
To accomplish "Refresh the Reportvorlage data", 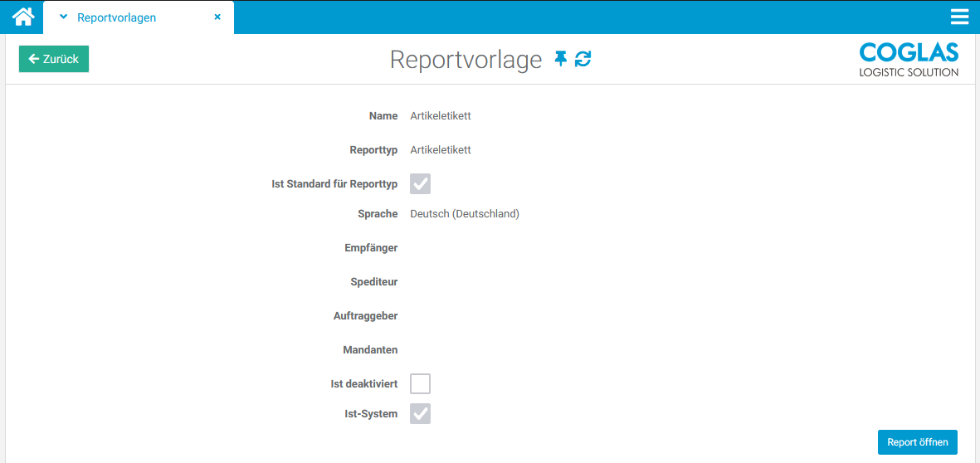I will click(x=583, y=59).
